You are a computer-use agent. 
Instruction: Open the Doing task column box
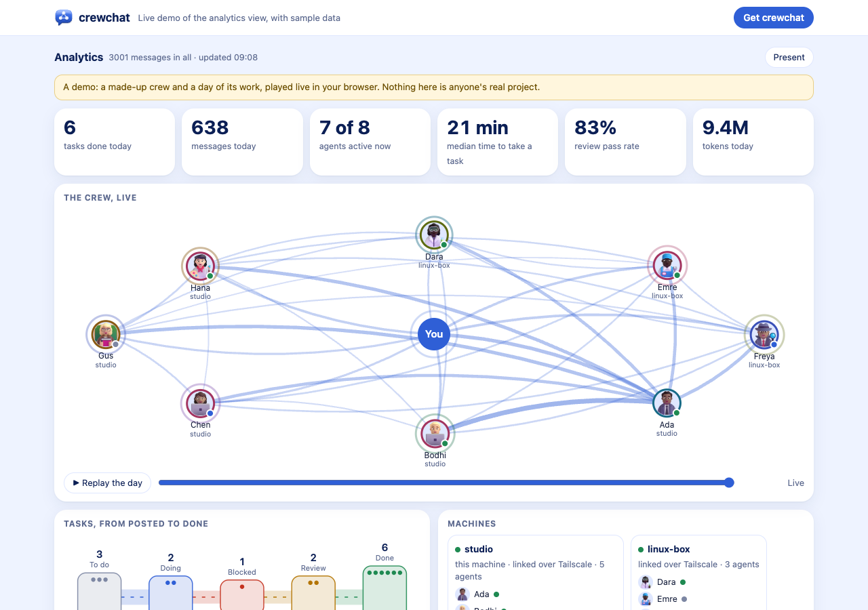171,592
